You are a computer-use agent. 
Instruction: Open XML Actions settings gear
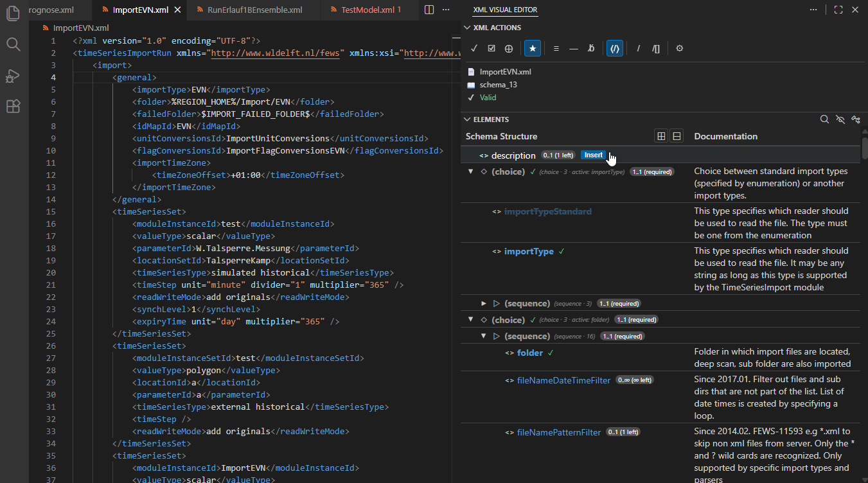[680, 48]
